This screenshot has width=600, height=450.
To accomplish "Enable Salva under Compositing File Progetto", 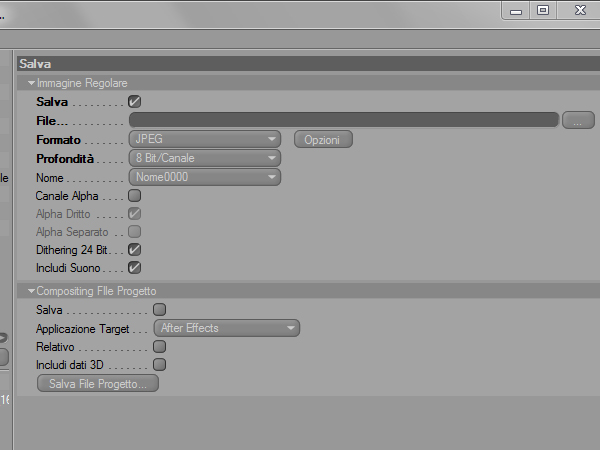I will click(x=159, y=309).
